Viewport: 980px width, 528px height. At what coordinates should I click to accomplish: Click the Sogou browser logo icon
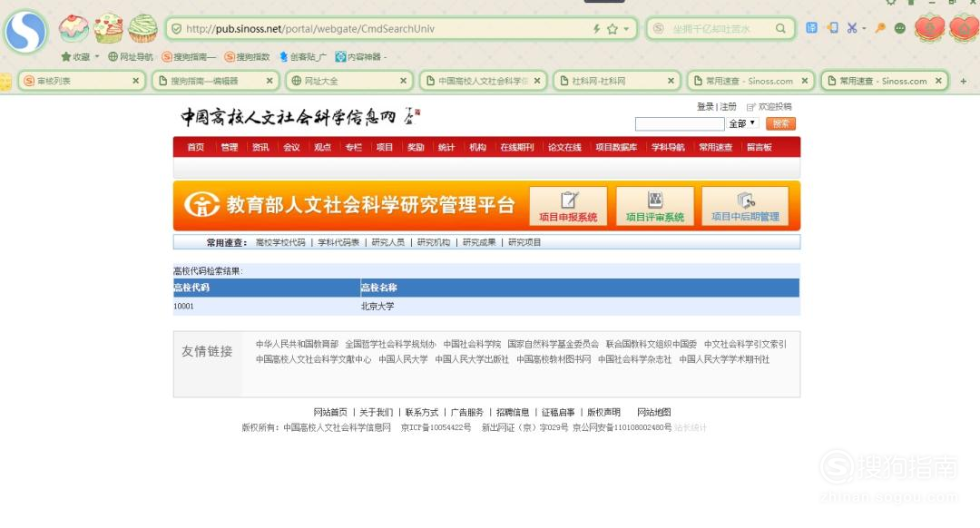[25, 31]
